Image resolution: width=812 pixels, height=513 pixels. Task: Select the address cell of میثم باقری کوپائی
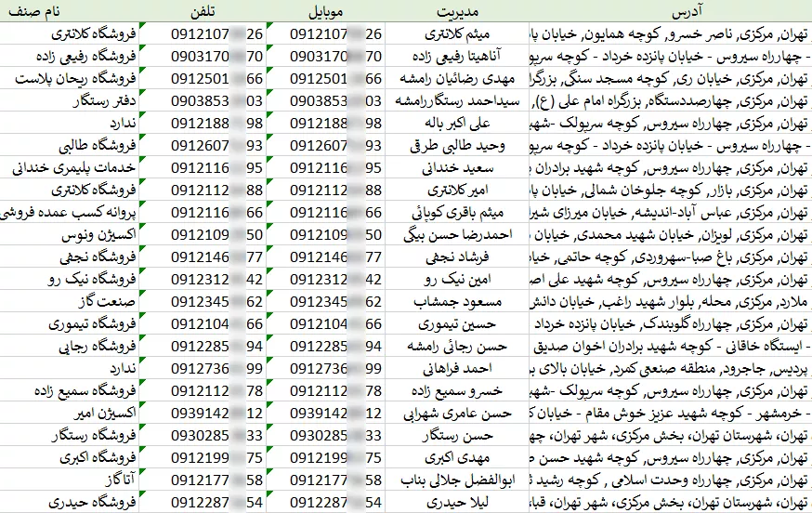click(x=671, y=212)
